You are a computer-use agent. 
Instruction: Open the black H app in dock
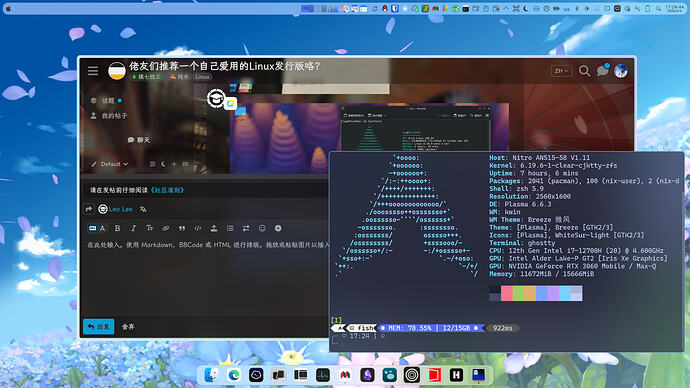(x=456, y=375)
